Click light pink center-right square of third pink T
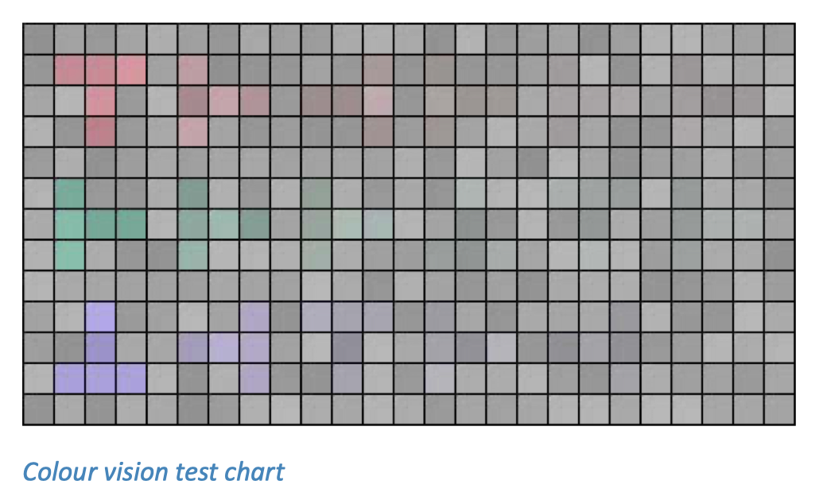This screenshot has width=827, height=504. pos(379,101)
